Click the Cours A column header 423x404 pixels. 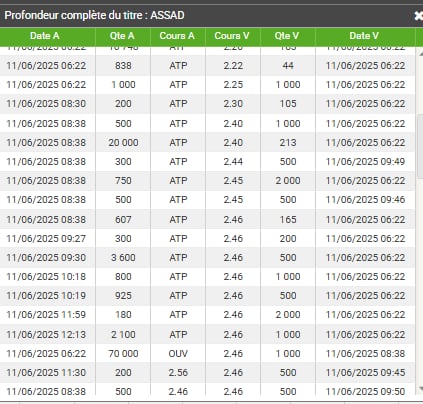point(178,36)
